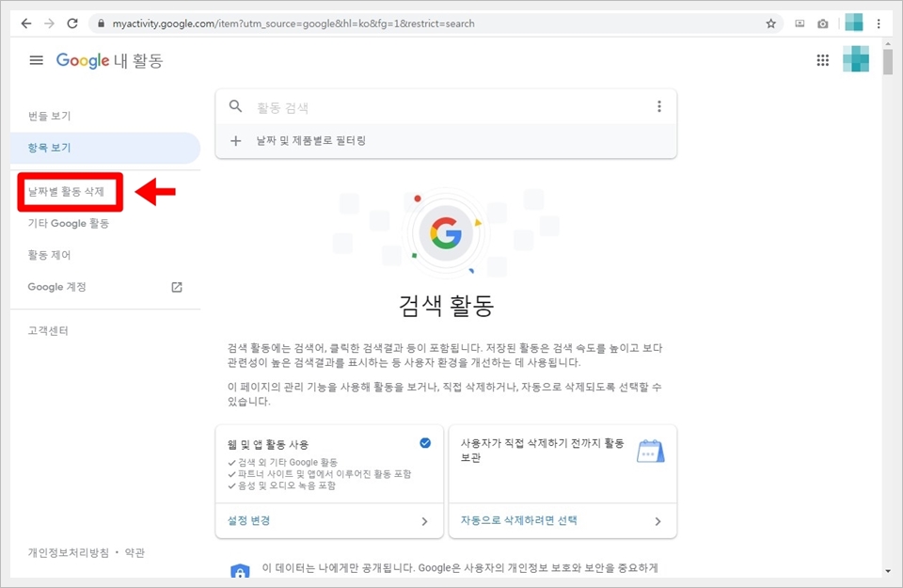This screenshot has width=903, height=588.
Task: Open 날짜별 활동 삭제 in sidebar
Action: tap(66, 191)
